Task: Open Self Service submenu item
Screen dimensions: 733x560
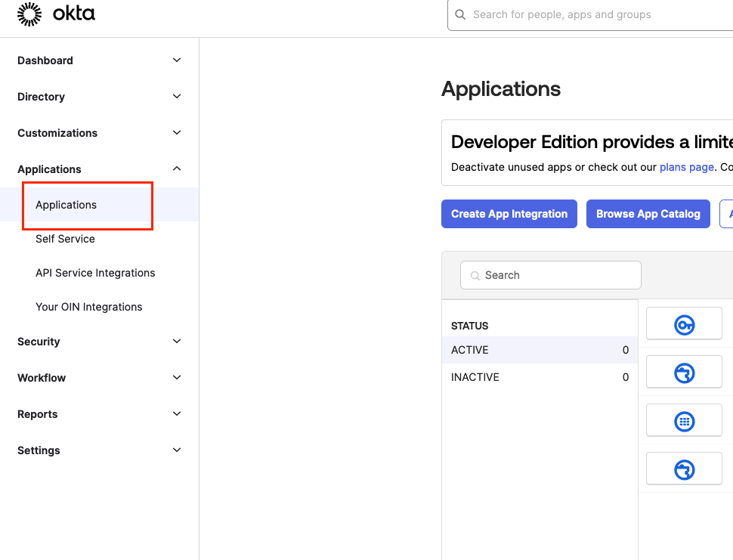Action: (65, 239)
